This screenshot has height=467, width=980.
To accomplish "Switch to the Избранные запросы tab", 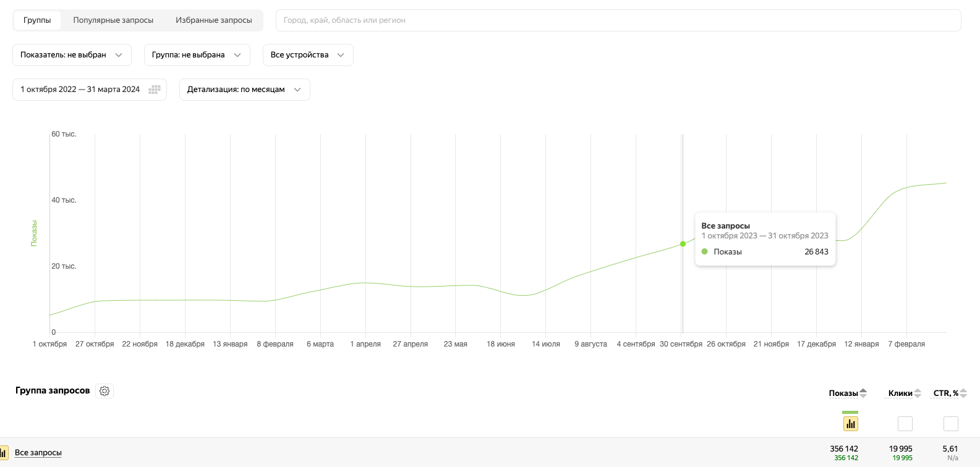I will click(213, 20).
